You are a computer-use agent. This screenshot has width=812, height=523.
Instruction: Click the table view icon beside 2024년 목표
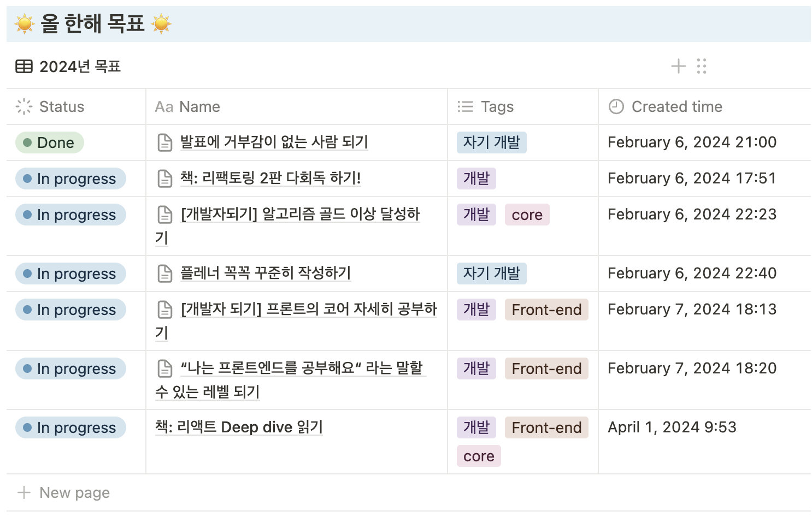[24, 67]
